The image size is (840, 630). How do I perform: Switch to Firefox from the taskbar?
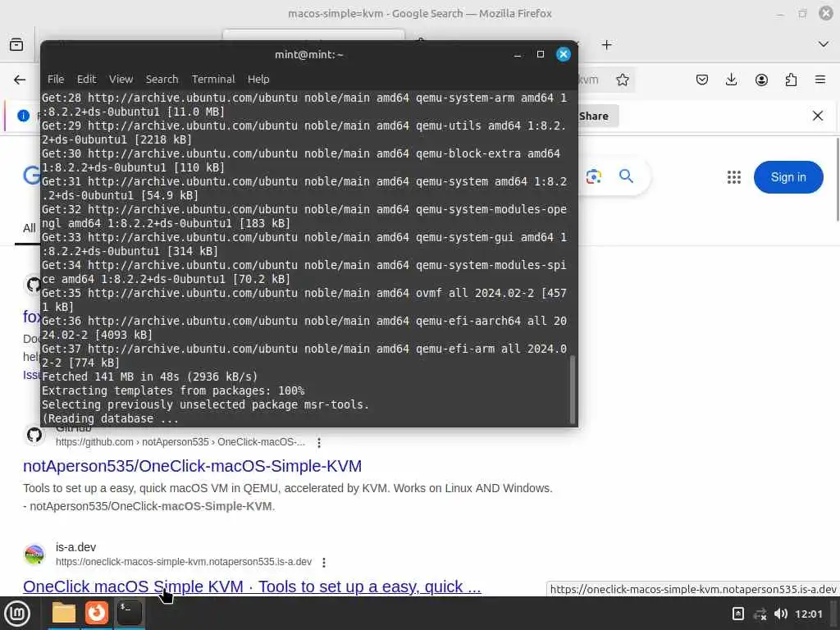[x=97, y=613]
